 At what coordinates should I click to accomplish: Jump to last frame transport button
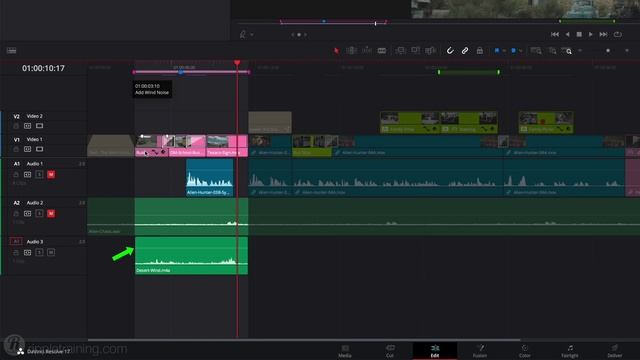coord(603,35)
